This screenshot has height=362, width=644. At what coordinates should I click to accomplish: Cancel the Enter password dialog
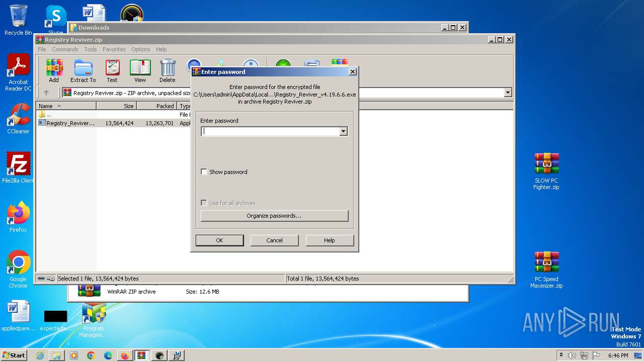point(274,240)
